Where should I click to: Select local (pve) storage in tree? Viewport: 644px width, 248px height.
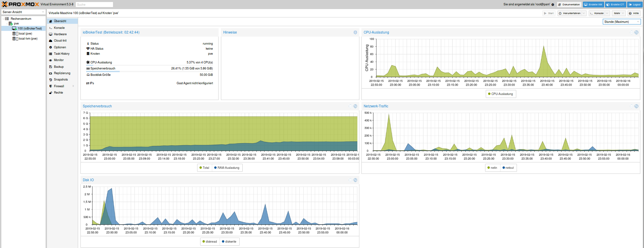pos(25,34)
